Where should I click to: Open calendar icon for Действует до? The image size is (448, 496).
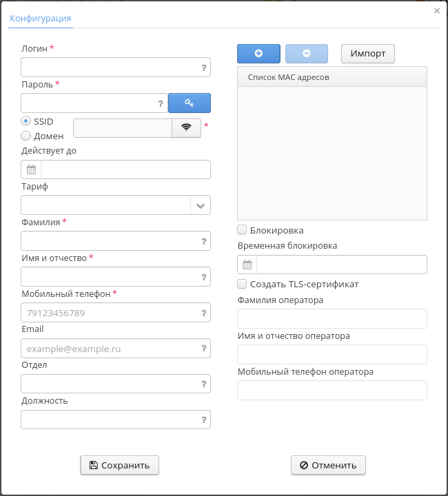31,169
